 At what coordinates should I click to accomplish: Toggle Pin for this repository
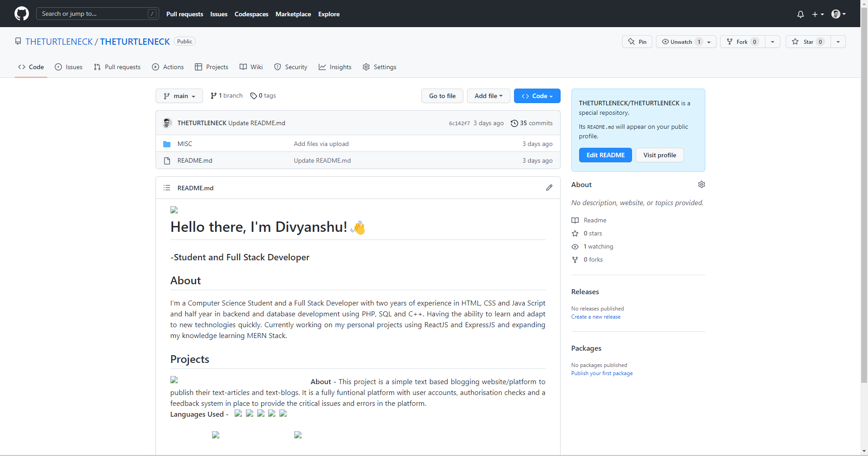[x=637, y=42]
